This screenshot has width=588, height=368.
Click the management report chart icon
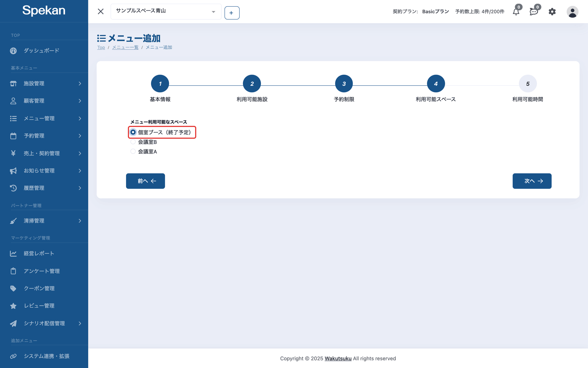[13, 254]
